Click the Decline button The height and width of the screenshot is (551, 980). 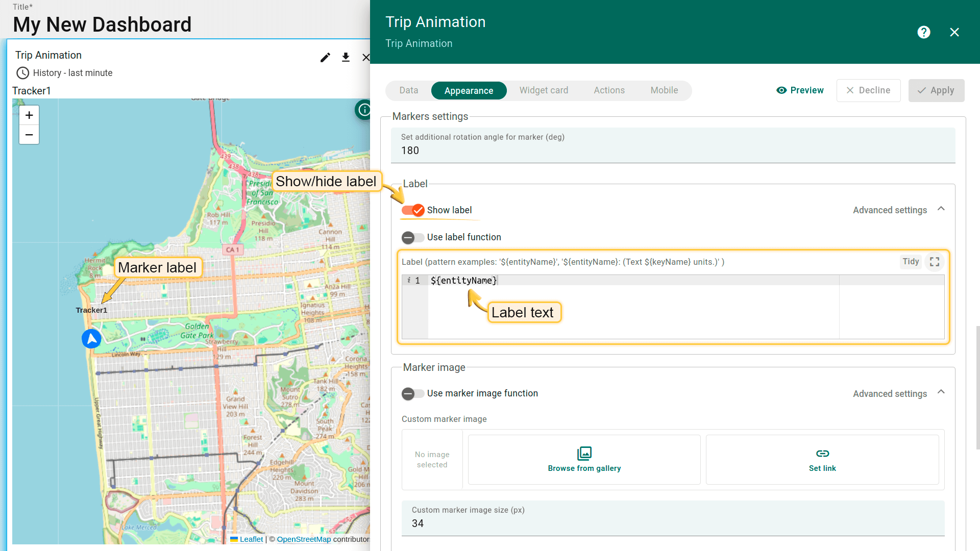click(868, 90)
